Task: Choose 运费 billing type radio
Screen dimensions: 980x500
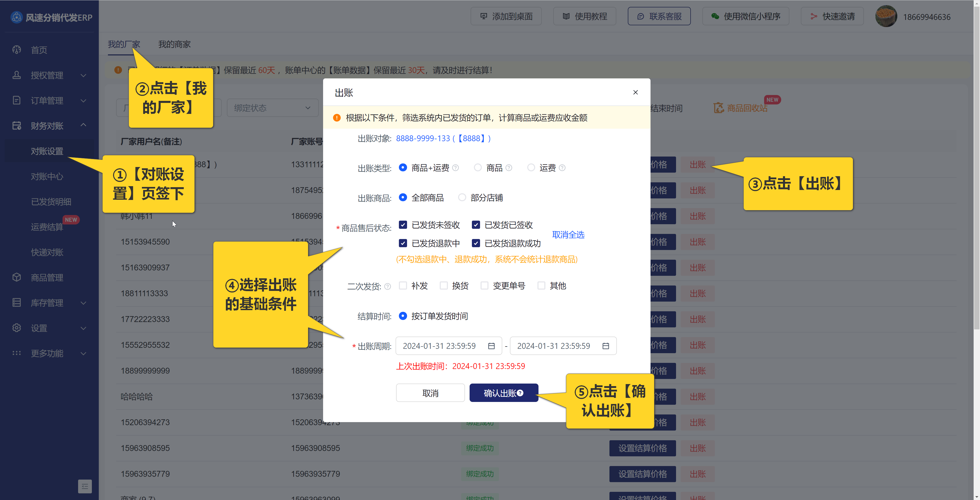Action: 531,168
